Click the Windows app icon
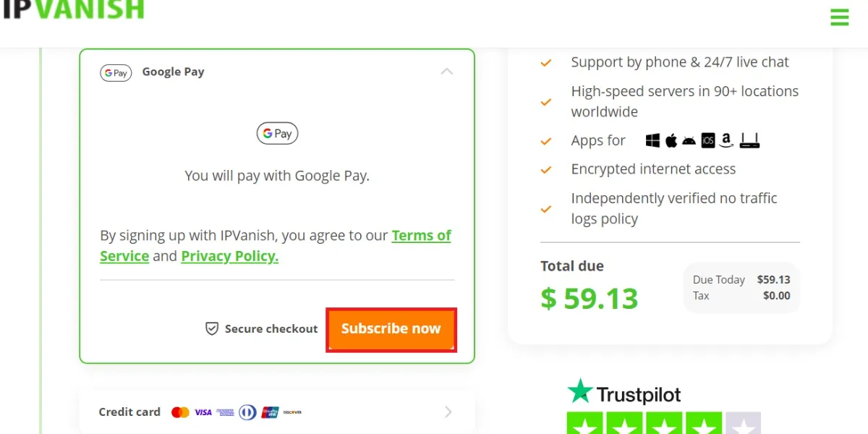 [652, 140]
